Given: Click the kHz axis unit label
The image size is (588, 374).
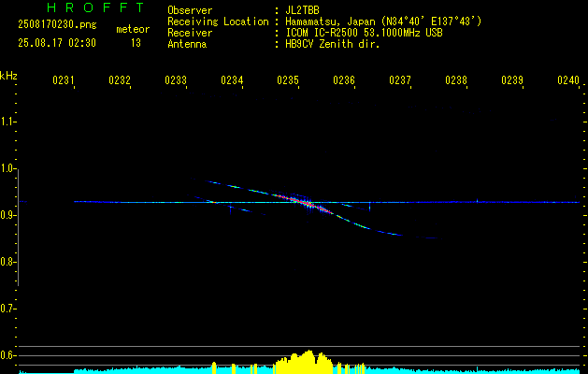Looking at the screenshot, I should (8, 76).
